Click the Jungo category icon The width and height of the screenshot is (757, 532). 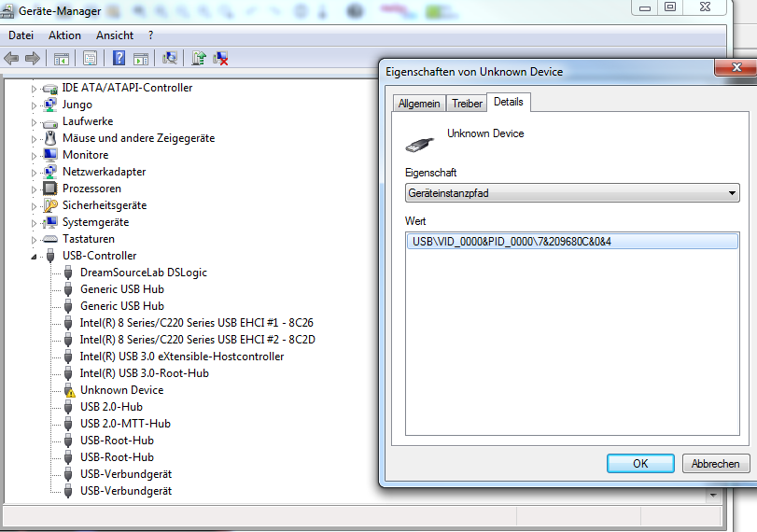49,105
